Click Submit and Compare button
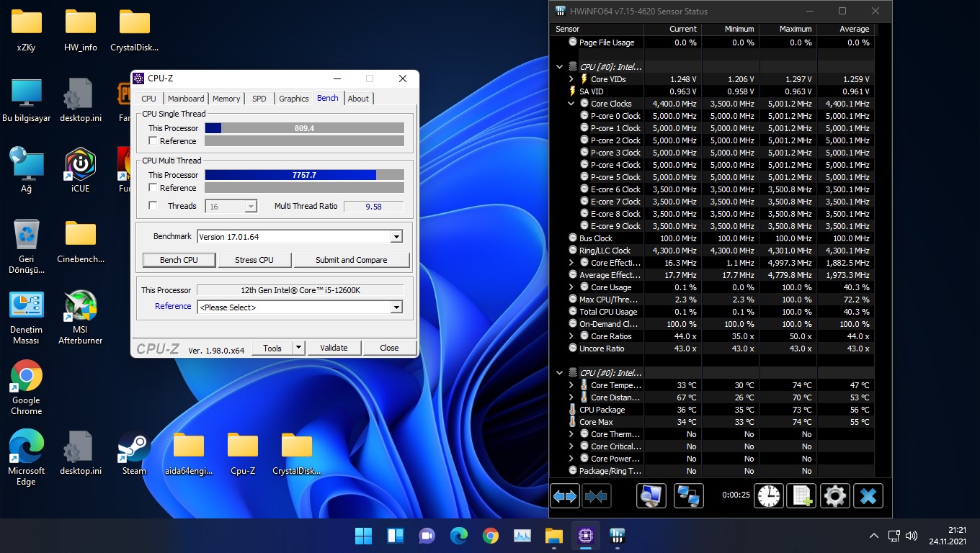The width and height of the screenshot is (980, 553). coord(352,260)
